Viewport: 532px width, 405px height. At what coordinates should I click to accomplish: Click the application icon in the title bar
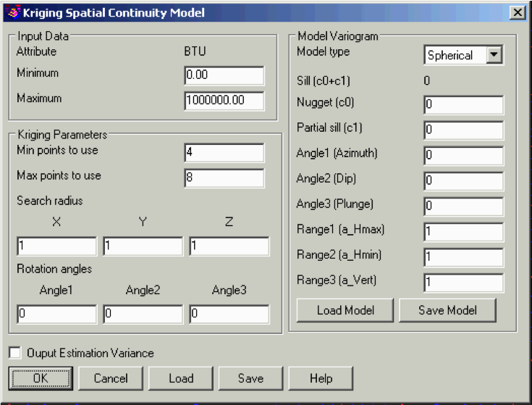tap(13, 12)
